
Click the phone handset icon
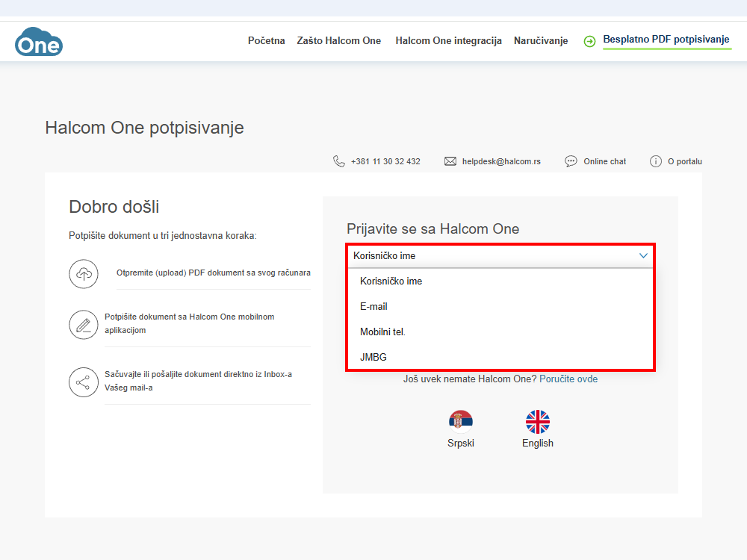(x=338, y=161)
